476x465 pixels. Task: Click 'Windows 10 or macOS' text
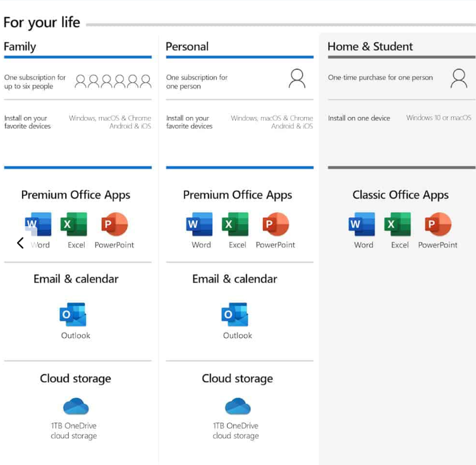tap(439, 118)
